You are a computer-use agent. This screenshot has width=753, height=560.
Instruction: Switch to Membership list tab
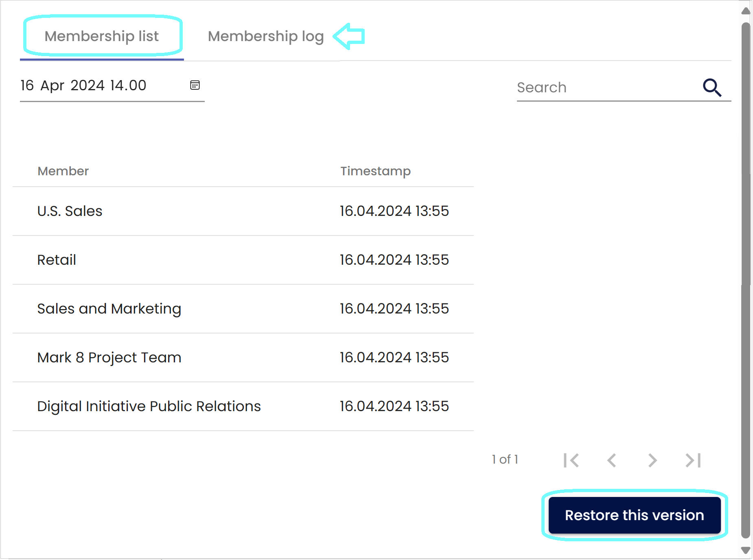click(x=102, y=36)
